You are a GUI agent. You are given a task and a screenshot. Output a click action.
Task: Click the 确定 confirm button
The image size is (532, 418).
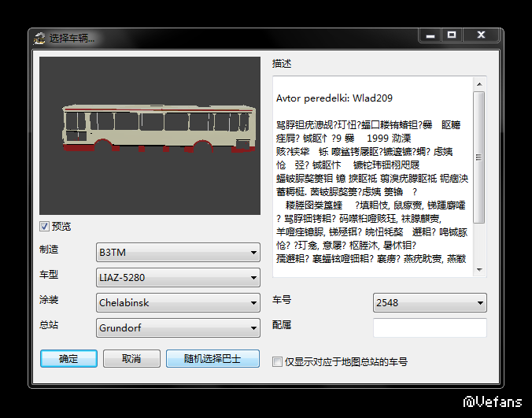(x=68, y=359)
